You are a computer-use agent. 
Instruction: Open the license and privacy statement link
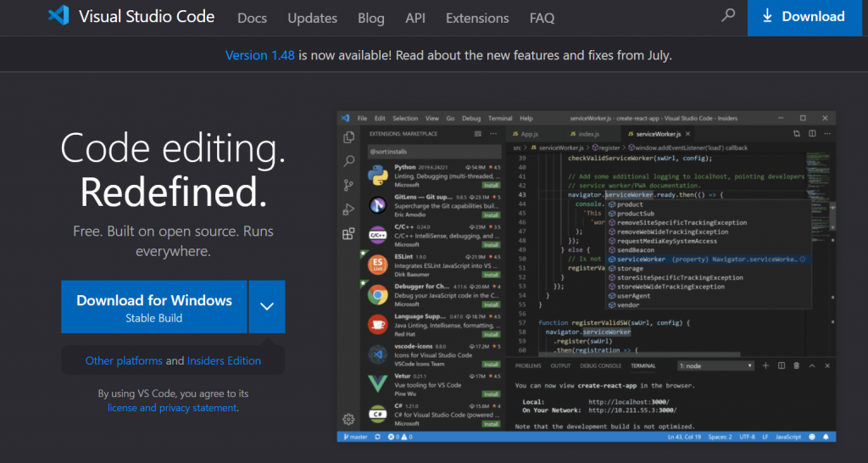[172, 408]
